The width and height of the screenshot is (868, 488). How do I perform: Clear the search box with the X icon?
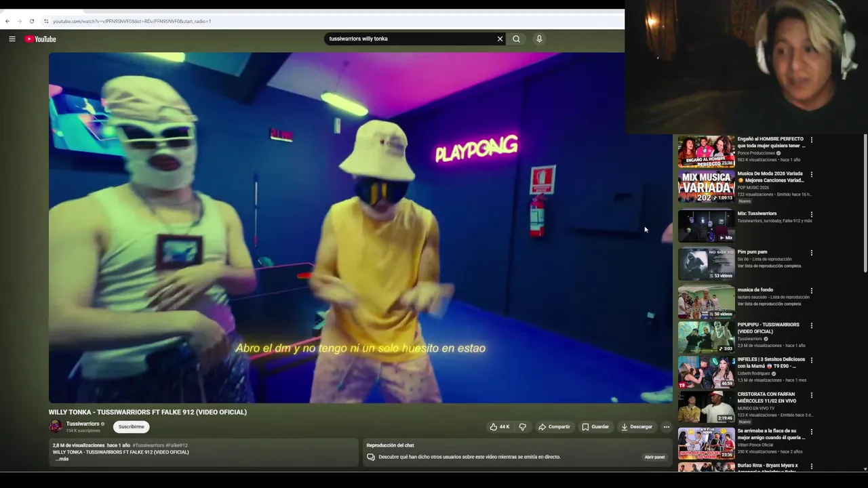(500, 39)
